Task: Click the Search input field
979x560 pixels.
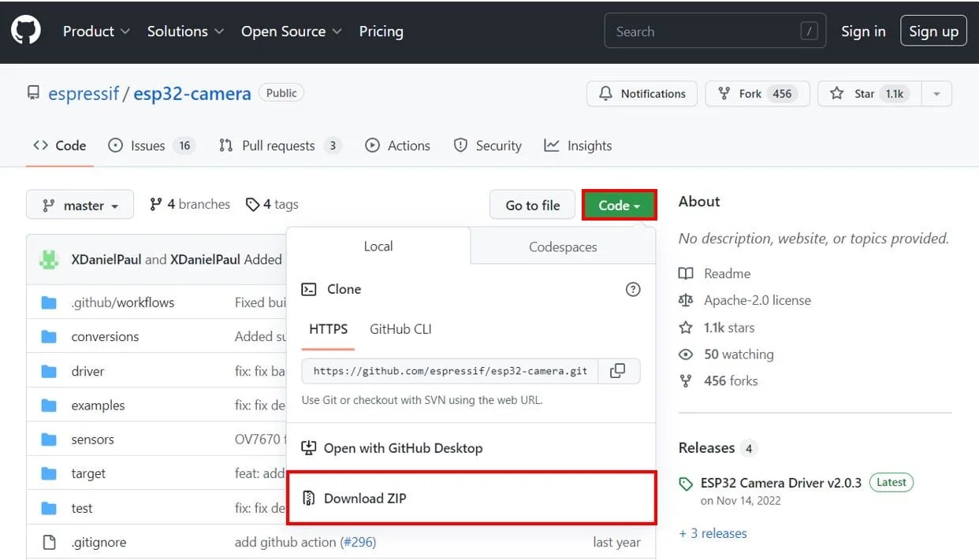Action: pos(704,32)
